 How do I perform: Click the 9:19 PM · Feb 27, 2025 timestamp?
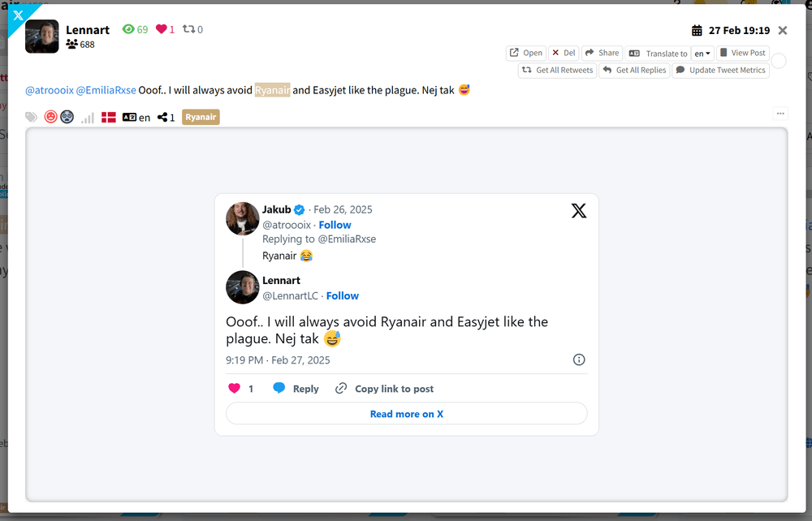click(x=278, y=360)
